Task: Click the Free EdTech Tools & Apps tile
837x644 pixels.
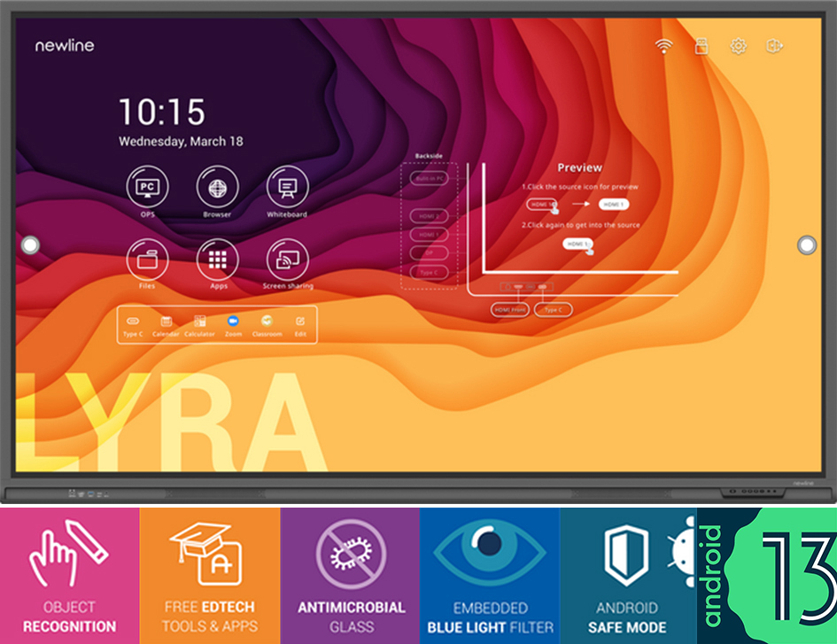Action: [210, 576]
